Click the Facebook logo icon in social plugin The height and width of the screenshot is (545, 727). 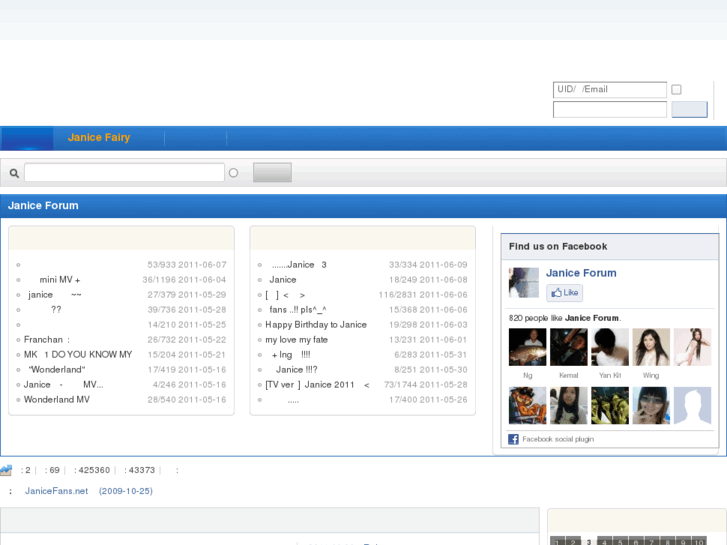point(513,439)
